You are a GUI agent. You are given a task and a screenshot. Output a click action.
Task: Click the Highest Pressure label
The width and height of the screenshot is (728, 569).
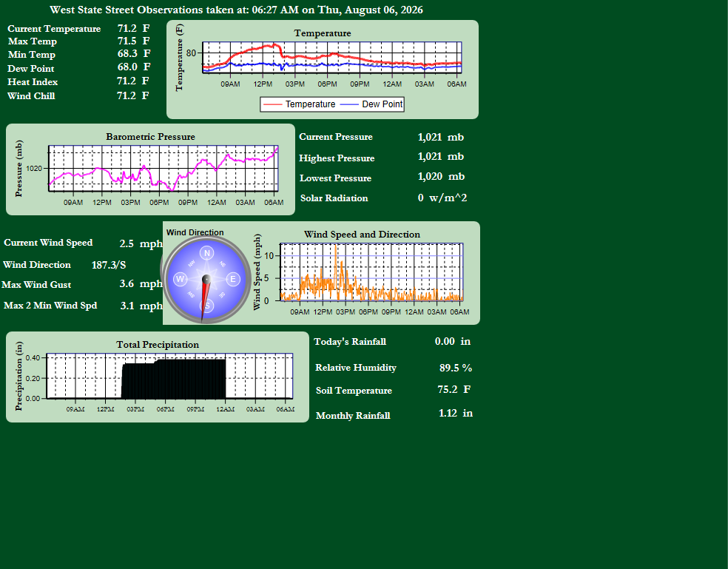pyautogui.click(x=337, y=158)
